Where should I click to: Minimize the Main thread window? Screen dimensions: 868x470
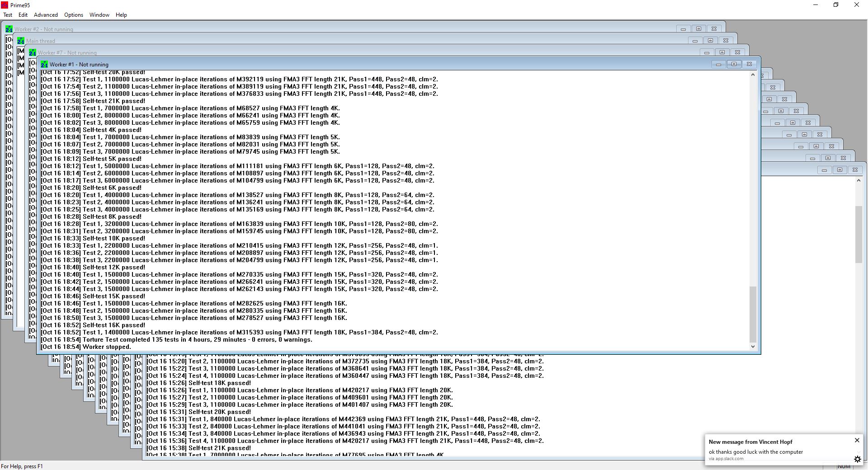click(695, 41)
